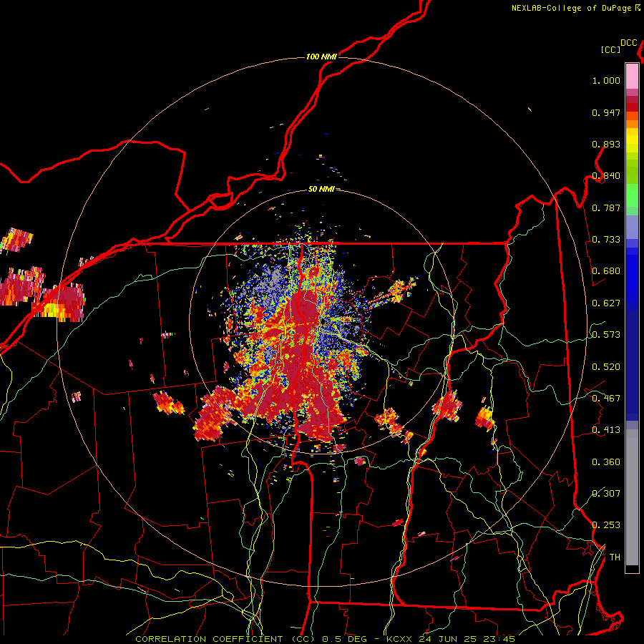Image resolution: width=644 pixels, height=644 pixels.
Task: Select the 0.733 legend value
Action: (x=606, y=240)
